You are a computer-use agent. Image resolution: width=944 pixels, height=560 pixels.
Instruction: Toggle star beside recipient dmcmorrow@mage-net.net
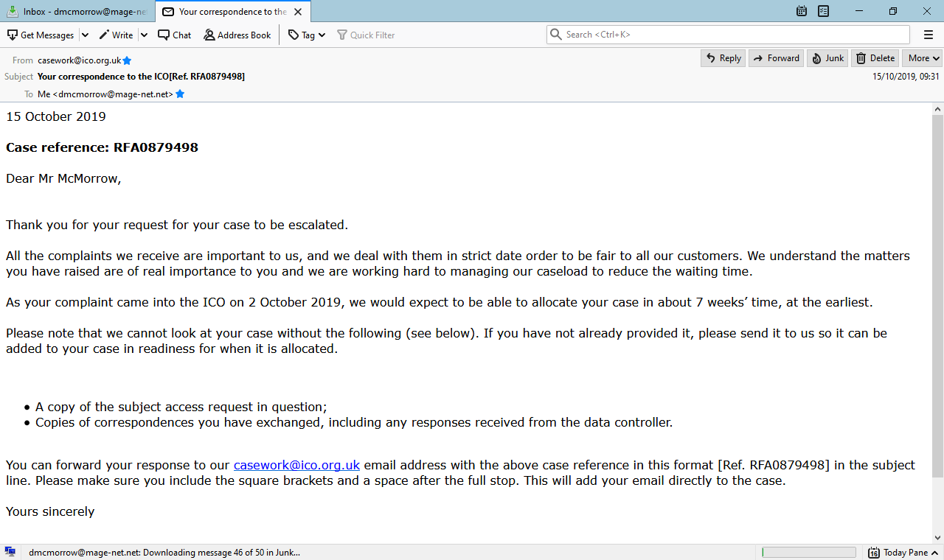180,94
